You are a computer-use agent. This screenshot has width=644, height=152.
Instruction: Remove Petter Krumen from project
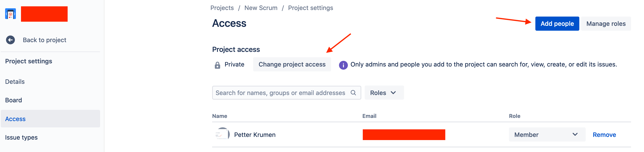tap(604, 135)
